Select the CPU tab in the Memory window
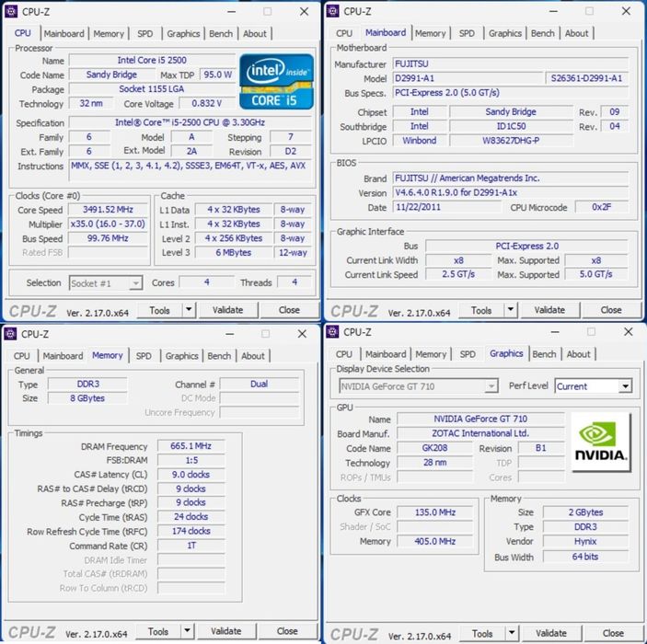 pyautogui.click(x=21, y=356)
